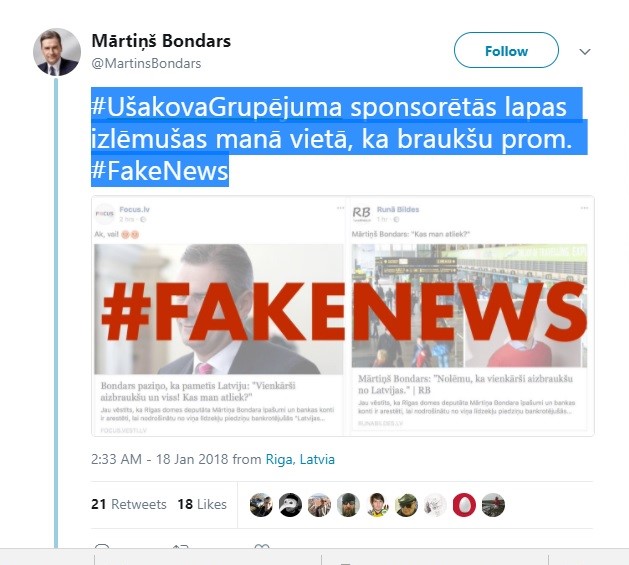The image size is (629, 565).
Task: Open the green-hat sunglasses avatar
Action: coord(406,504)
